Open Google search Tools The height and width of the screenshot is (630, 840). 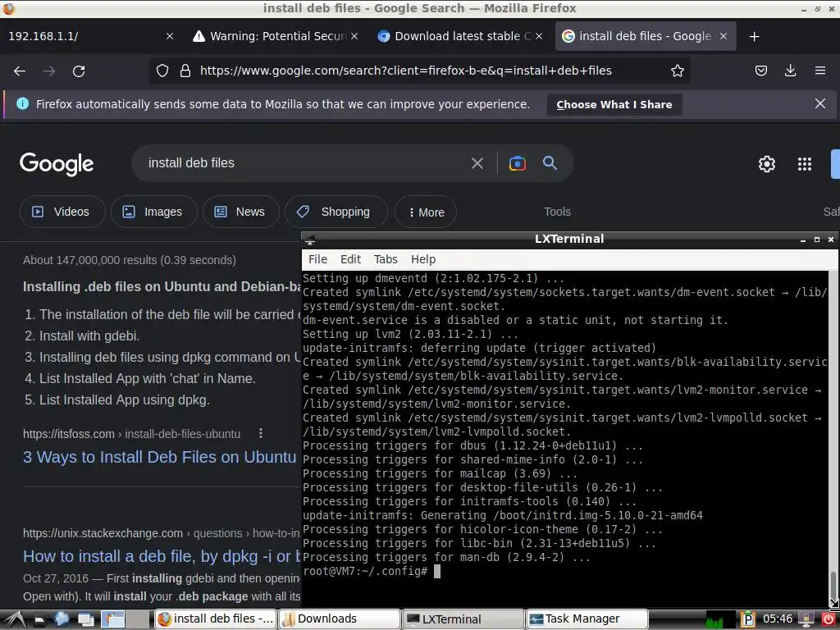click(x=557, y=212)
